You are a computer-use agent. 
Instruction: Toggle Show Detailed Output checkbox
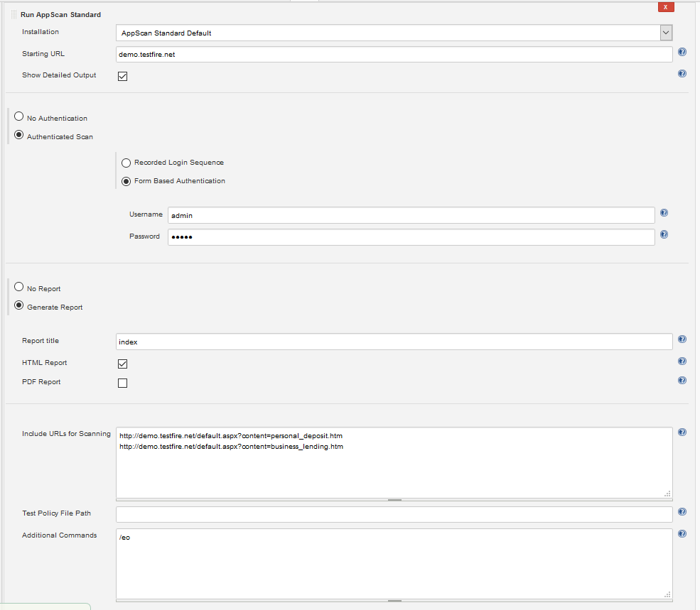pos(122,76)
